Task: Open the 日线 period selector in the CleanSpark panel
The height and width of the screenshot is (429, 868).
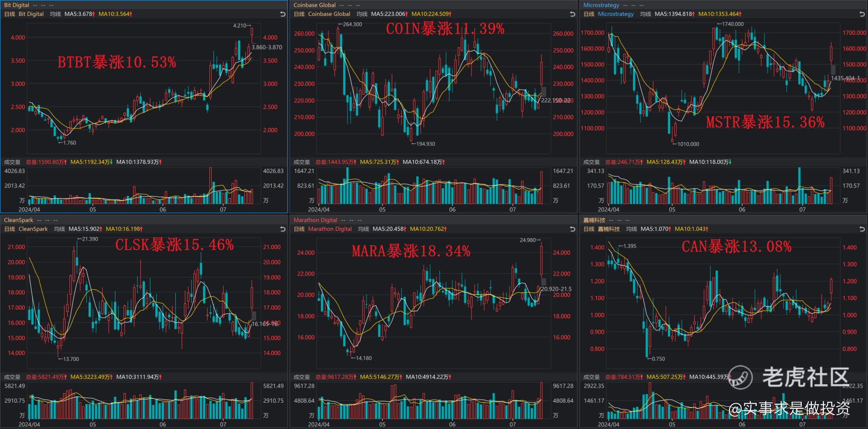Action: (x=10, y=229)
